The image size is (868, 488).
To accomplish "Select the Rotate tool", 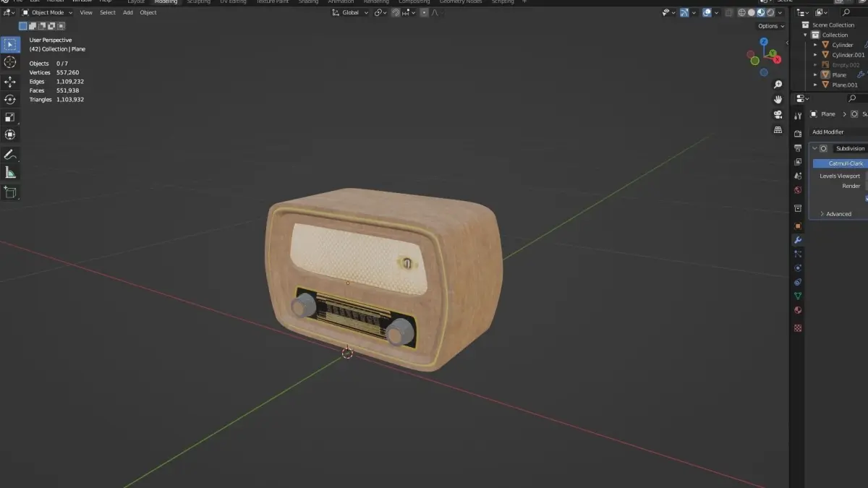I will coord(10,100).
